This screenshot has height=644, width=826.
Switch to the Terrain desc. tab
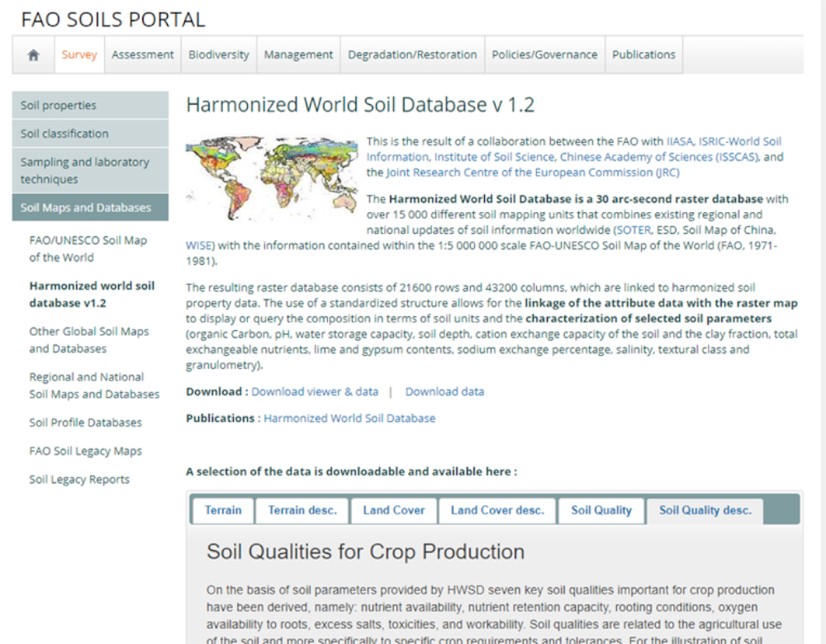[x=301, y=510]
